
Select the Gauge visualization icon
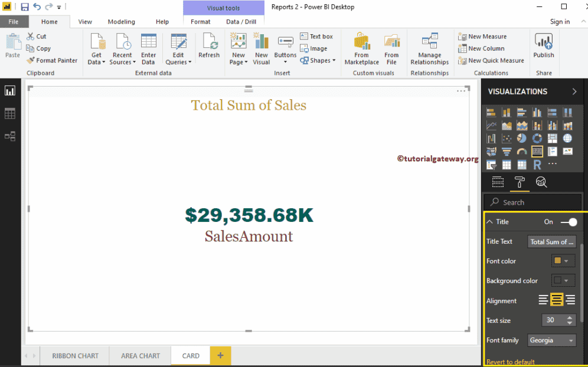click(522, 151)
